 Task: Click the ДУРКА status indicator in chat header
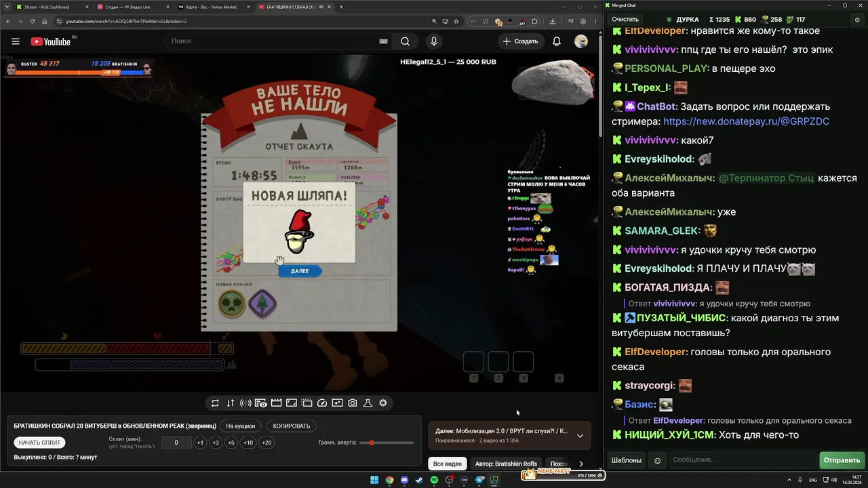click(x=683, y=20)
